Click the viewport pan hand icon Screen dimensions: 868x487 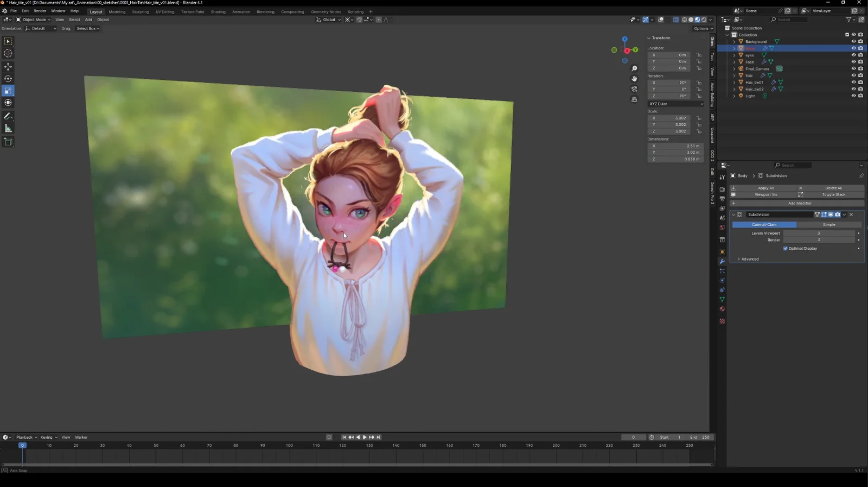pos(634,79)
